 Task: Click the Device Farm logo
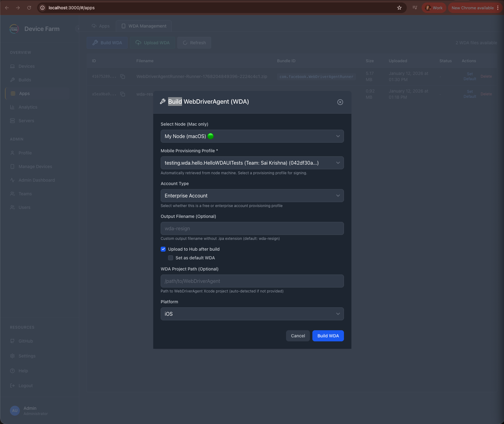(14, 29)
